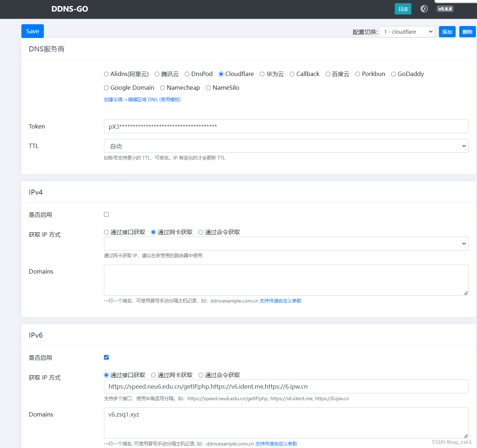477x448 pixels.
Task: Click the v5.6.6 version badge
Action: [445, 8]
